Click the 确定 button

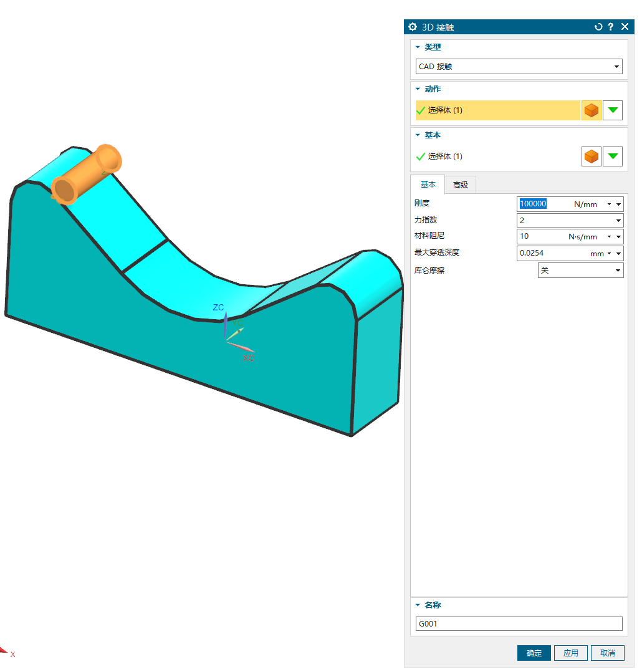534,653
